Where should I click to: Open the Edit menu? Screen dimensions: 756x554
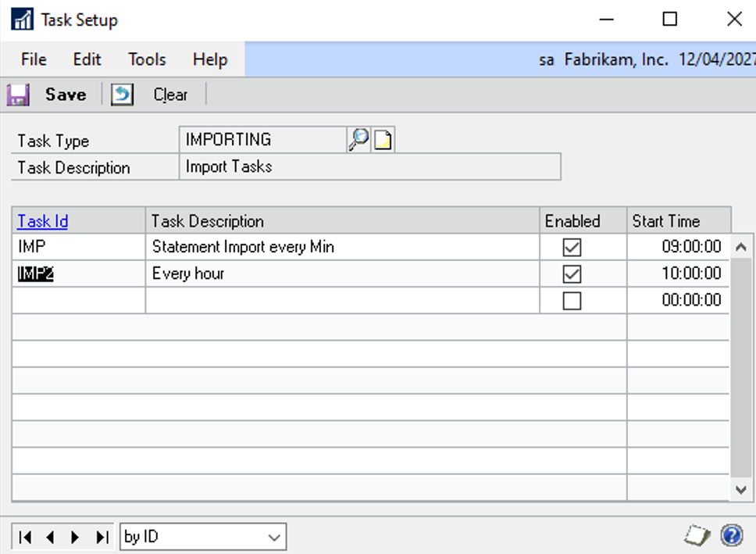pos(87,59)
